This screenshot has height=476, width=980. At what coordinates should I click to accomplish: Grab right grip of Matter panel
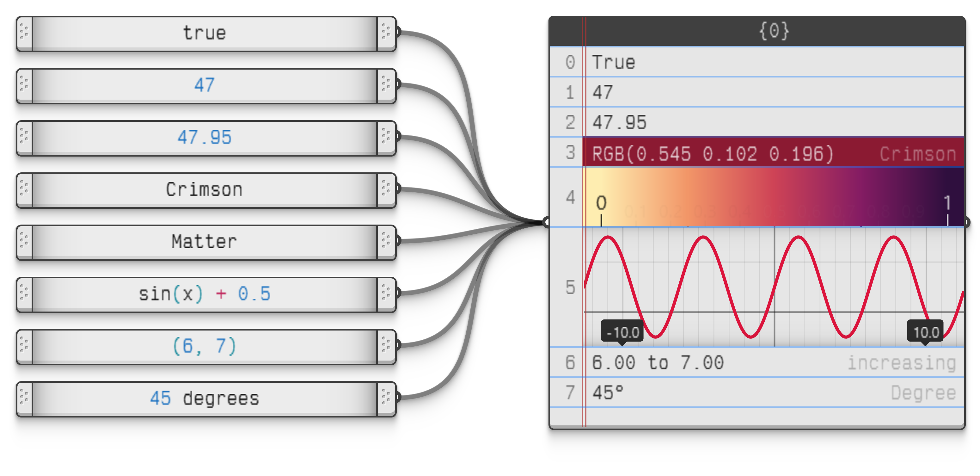click(x=386, y=242)
